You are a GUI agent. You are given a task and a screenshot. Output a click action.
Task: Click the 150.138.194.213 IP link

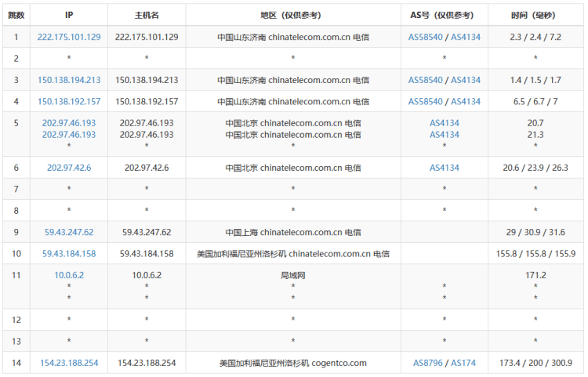[69, 80]
